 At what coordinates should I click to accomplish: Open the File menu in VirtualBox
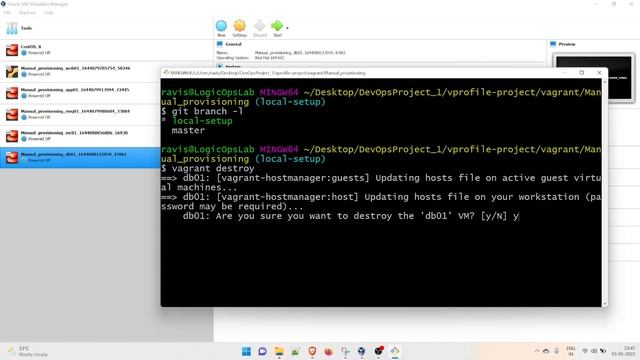[x=7, y=13]
